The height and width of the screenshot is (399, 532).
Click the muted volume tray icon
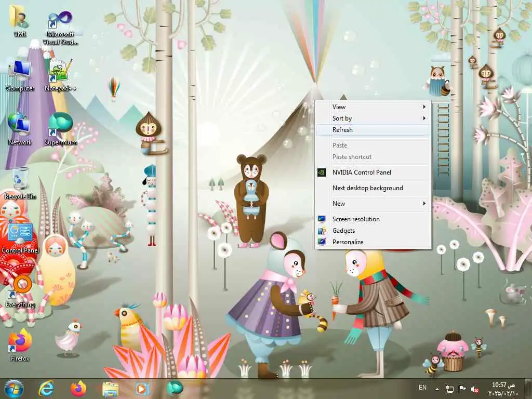coord(475,390)
